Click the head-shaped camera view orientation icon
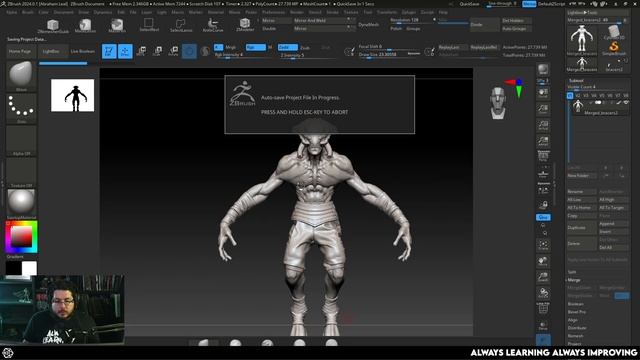 tap(498, 102)
